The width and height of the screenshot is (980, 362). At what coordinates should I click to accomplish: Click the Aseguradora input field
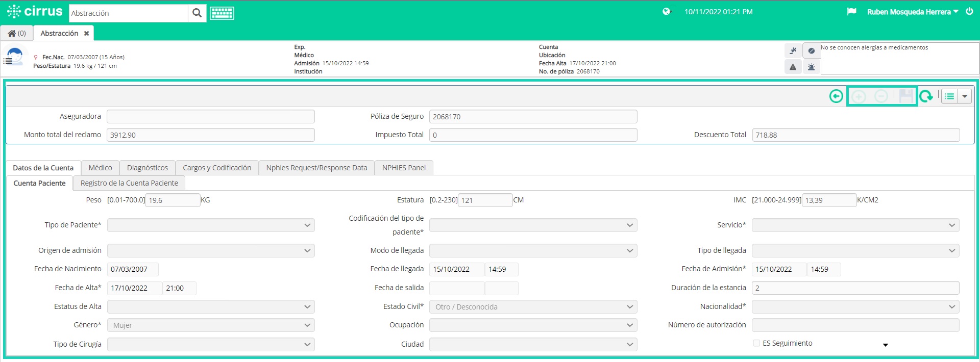211,117
